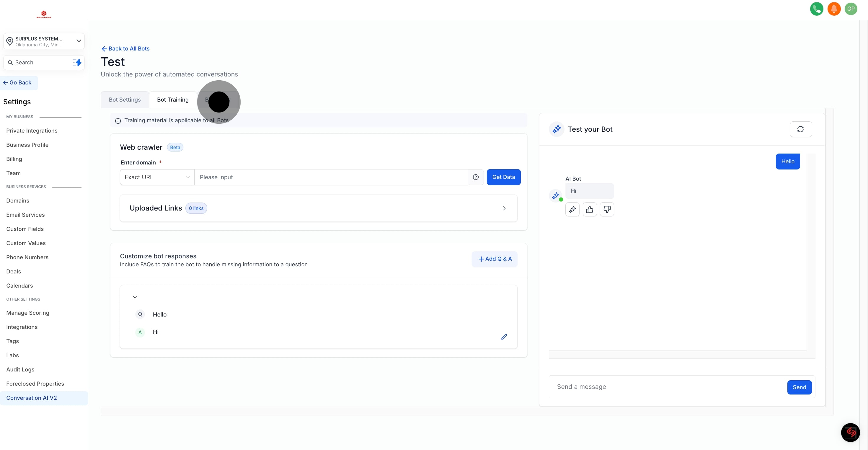Edit the Hello Q&A with pencil icon
The image size is (868, 450).
[504, 337]
